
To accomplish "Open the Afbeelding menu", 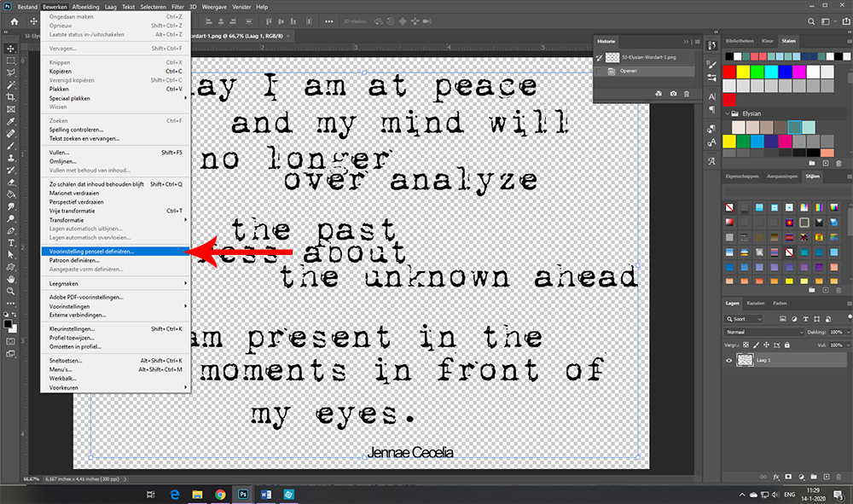I will click(85, 7).
